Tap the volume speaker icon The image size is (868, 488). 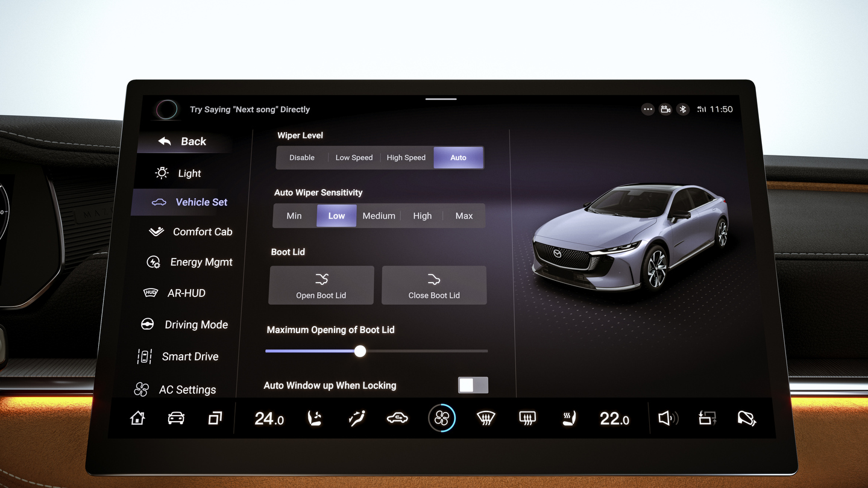(668, 418)
